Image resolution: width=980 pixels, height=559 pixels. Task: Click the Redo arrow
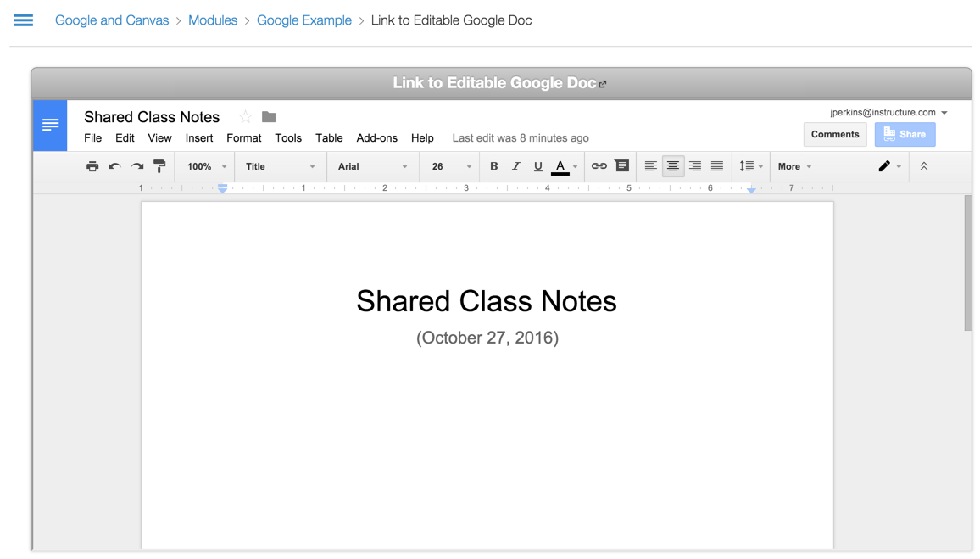click(x=136, y=166)
